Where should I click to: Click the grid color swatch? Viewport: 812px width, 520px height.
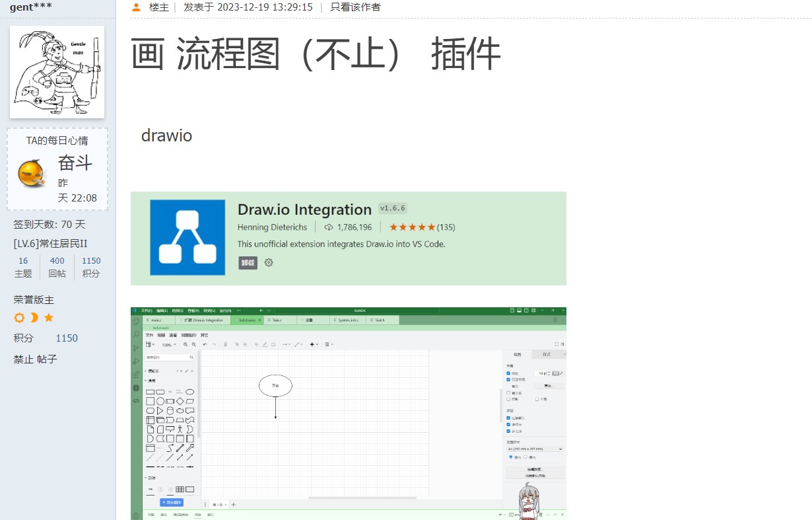(556, 373)
